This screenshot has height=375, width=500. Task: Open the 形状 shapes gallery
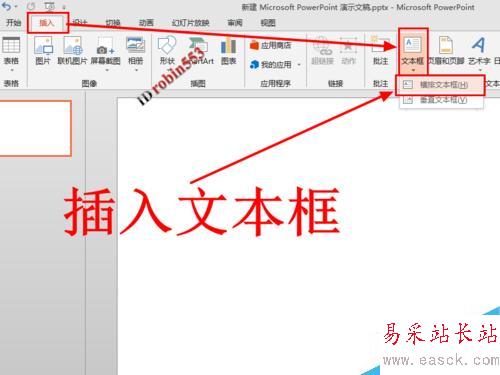point(167,50)
